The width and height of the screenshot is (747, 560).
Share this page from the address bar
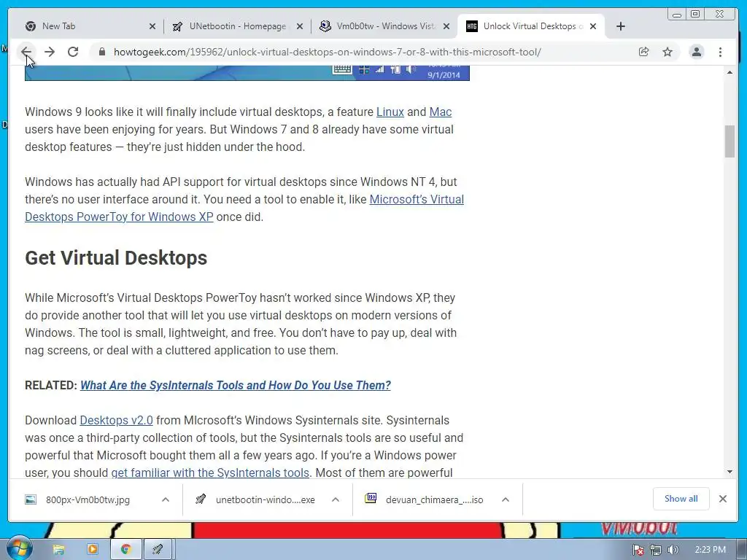point(643,52)
